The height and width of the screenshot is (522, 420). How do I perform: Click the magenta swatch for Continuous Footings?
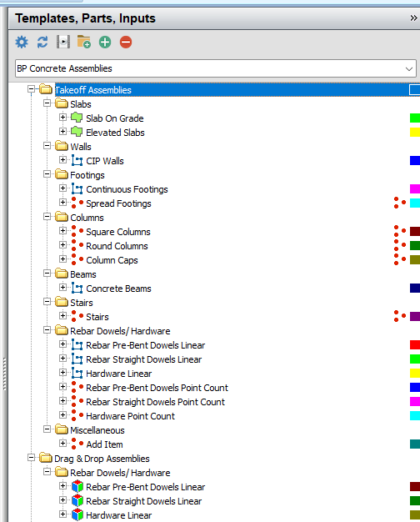(x=415, y=188)
